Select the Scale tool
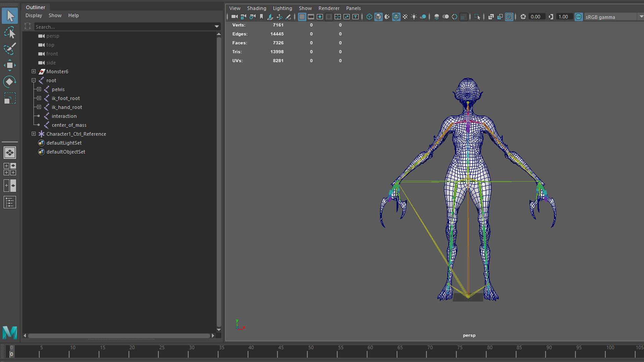 tap(10, 98)
